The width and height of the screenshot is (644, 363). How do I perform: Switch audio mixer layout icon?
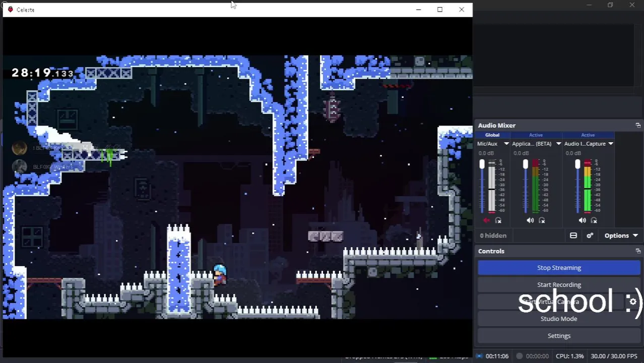pos(573,235)
